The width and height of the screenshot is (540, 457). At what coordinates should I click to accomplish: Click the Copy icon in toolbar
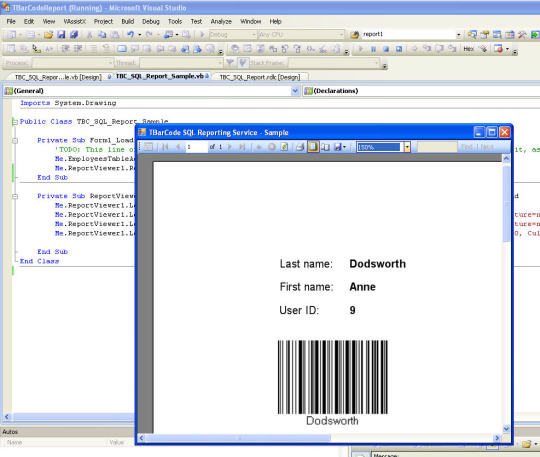[x=102, y=34]
